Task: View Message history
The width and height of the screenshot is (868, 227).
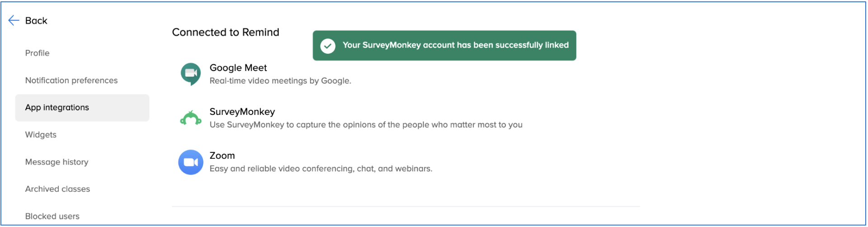Action: 57,162
